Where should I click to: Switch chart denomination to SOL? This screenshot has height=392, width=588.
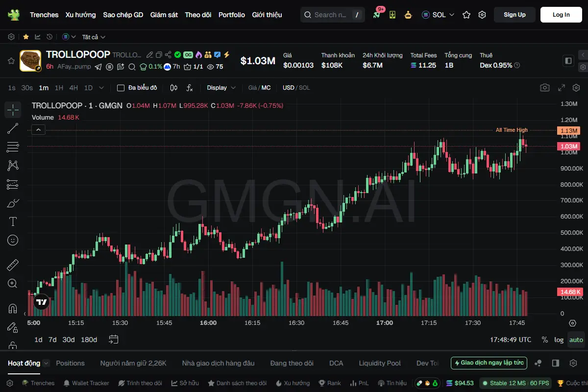[x=304, y=88]
